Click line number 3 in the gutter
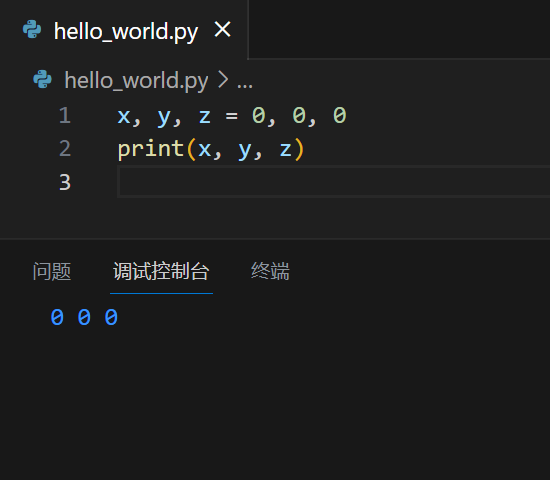Screen dimensions: 550x480 65,182
